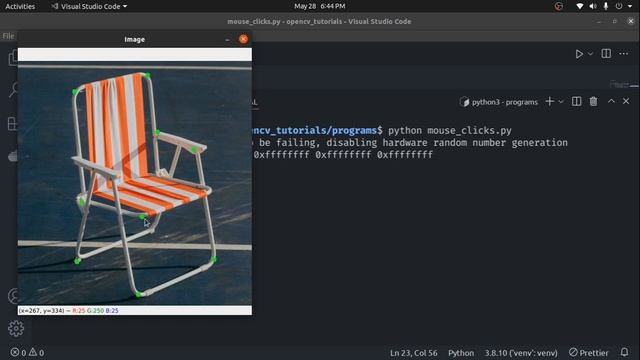Open terminal launch profile dropdown

[x=561, y=102]
